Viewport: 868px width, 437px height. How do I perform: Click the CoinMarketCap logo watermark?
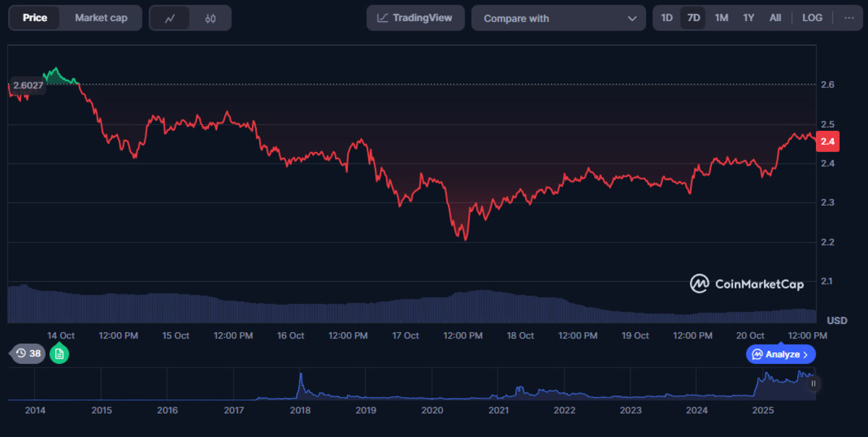746,284
